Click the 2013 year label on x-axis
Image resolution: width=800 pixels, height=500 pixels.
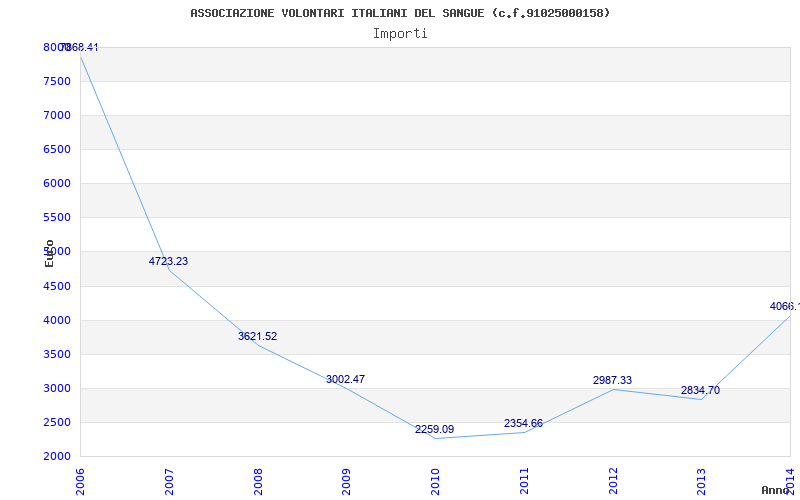click(x=702, y=481)
